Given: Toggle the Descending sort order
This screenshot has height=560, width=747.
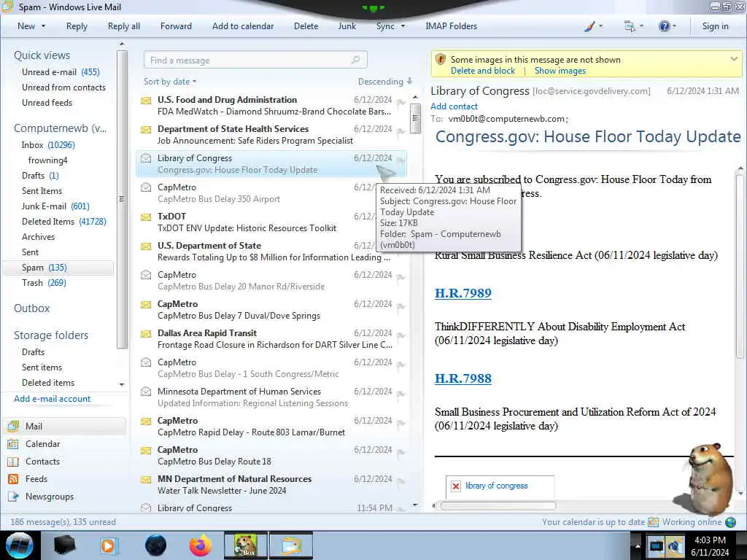Looking at the screenshot, I should (385, 82).
